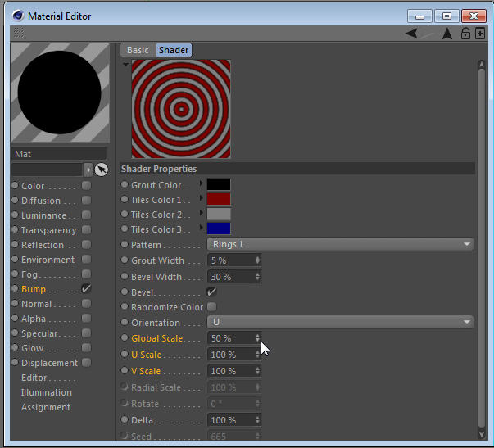Image resolution: width=494 pixels, height=448 pixels.
Task: Click the Global Scale stepper arrows
Action: point(257,338)
